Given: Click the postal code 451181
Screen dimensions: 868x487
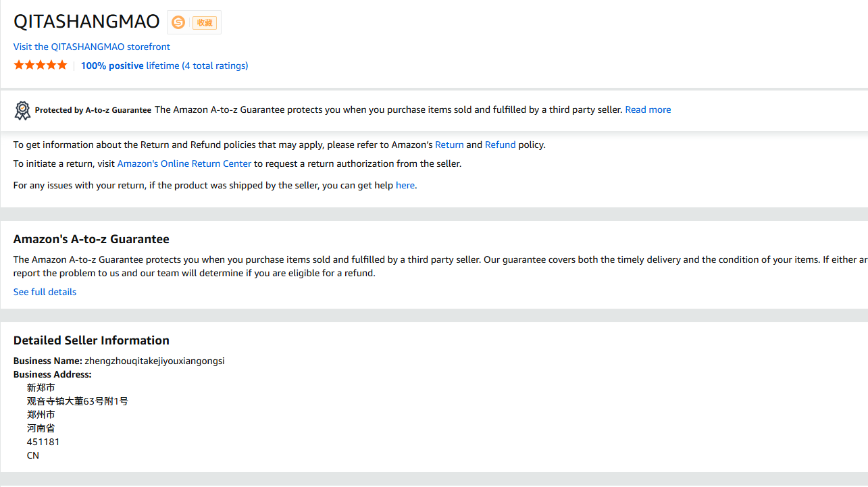Looking at the screenshot, I should coord(43,442).
